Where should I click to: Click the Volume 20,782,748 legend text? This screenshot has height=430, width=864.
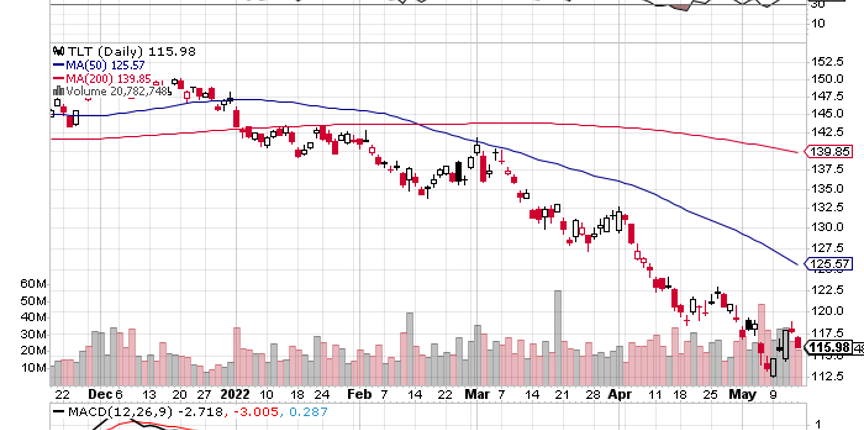pyautogui.click(x=116, y=92)
